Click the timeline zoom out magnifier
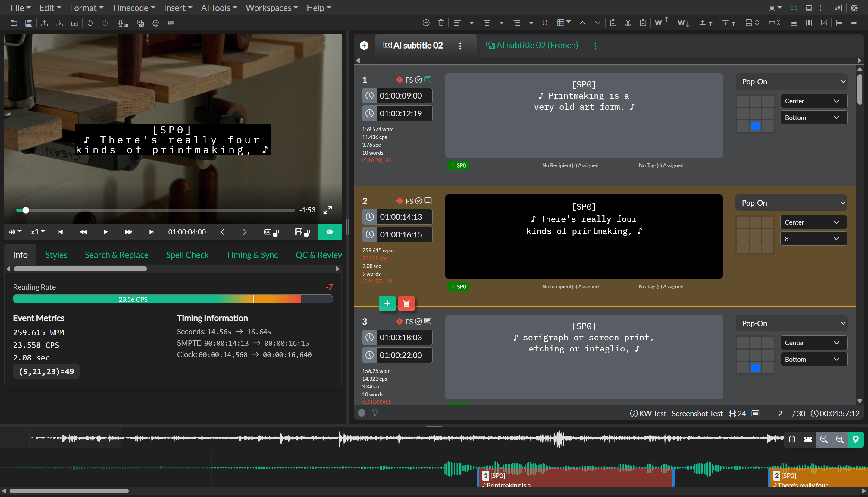The width and height of the screenshot is (868, 497). click(824, 439)
